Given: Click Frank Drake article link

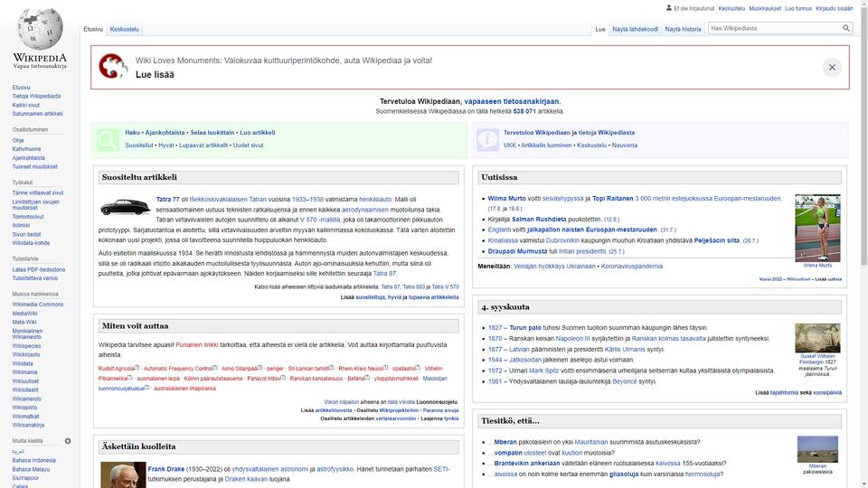Looking at the screenshot, I should (x=166, y=469).
